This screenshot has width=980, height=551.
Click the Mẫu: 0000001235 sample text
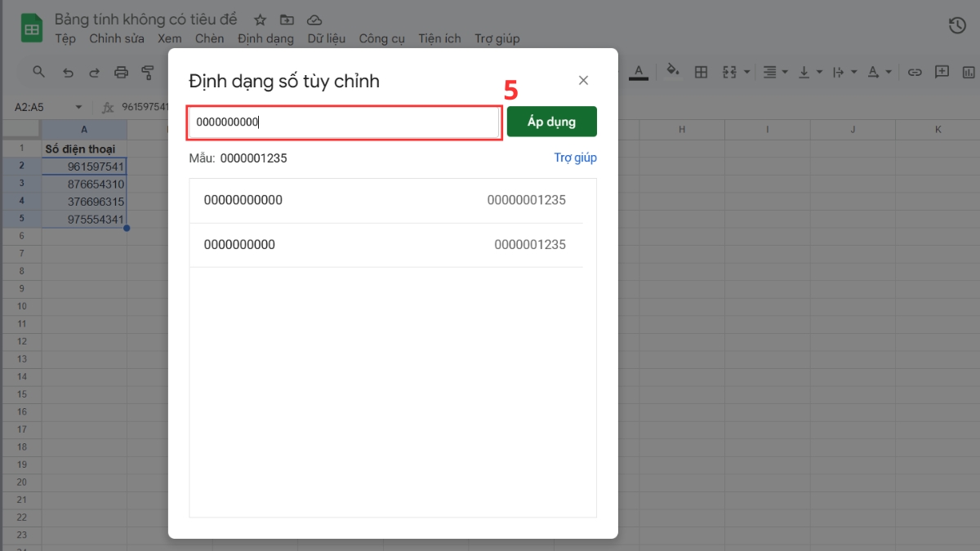238,158
